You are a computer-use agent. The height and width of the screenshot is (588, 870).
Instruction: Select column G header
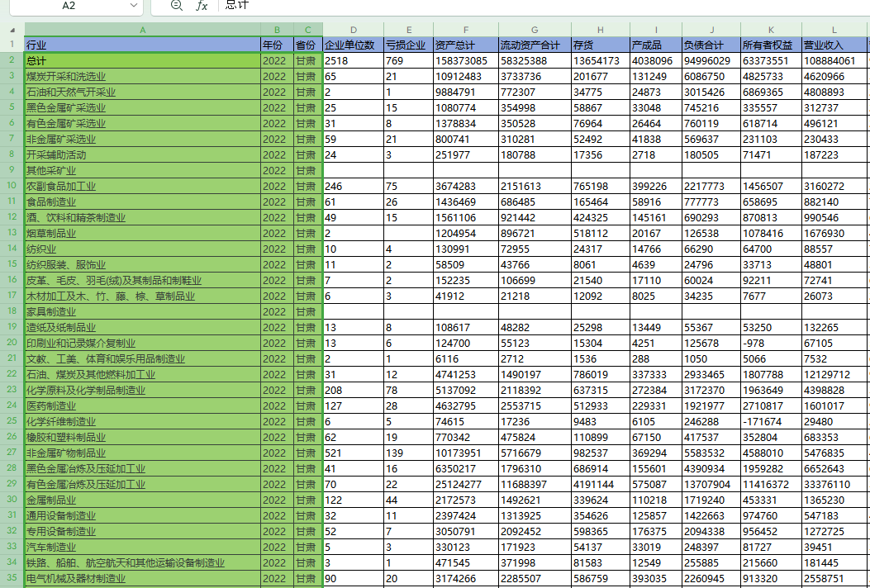tap(535, 30)
